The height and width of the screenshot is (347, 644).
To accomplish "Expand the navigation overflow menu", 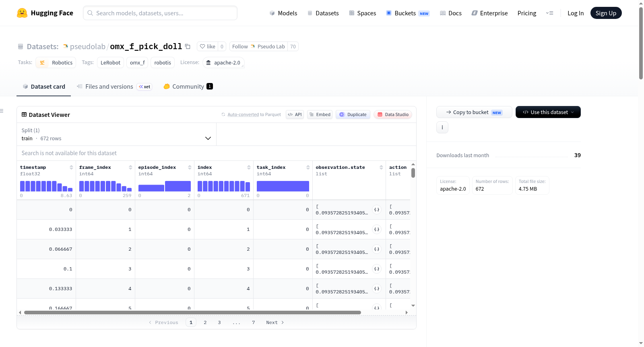I will pyautogui.click(x=549, y=13).
